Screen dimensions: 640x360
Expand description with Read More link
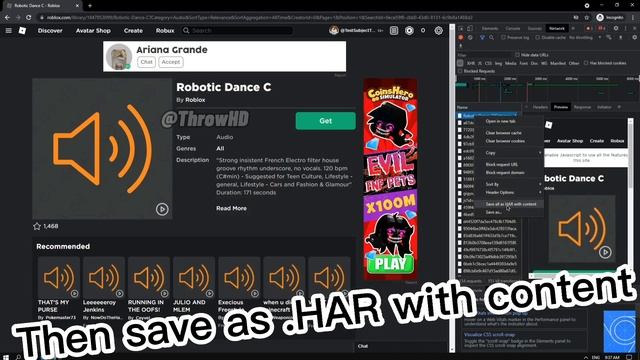231,208
